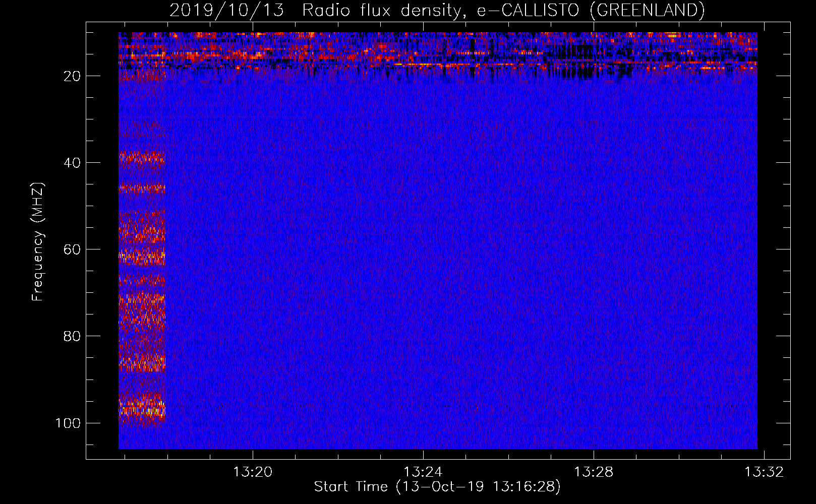Viewport: 816px width, 504px height.
Task: Select the 60 MHz frequency tick label
Action: [72, 249]
